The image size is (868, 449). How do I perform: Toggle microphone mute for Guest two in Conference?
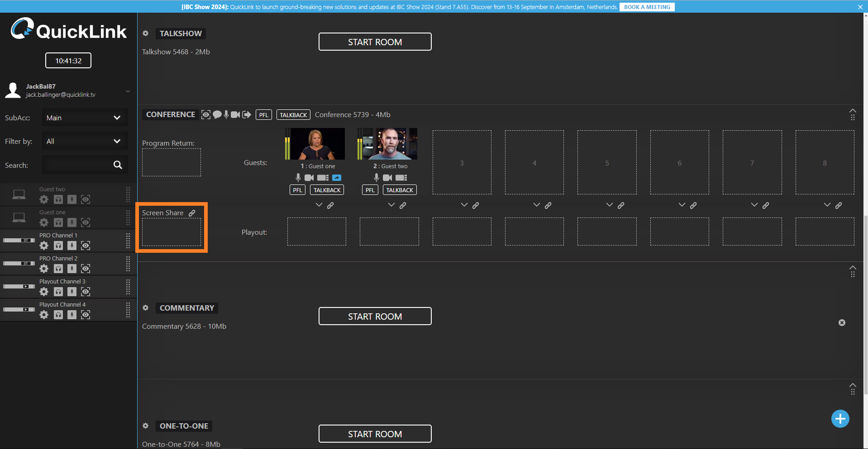[376, 178]
